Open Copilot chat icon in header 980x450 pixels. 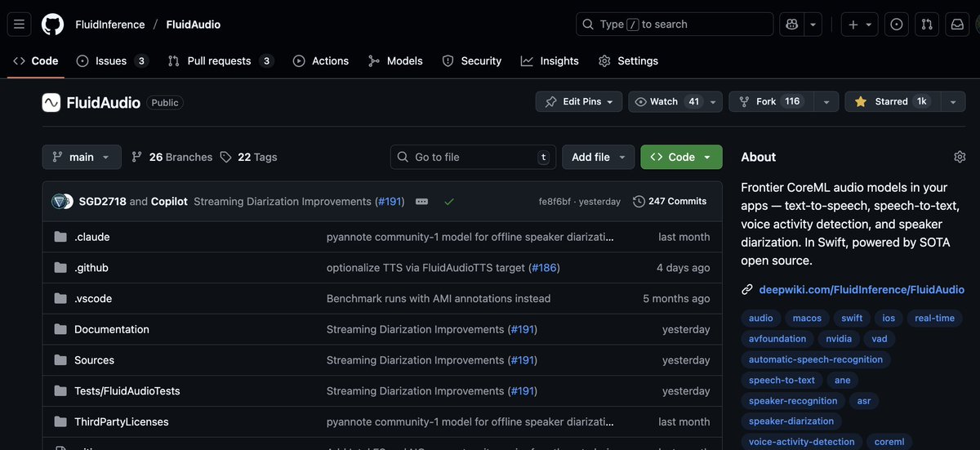click(x=791, y=25)
